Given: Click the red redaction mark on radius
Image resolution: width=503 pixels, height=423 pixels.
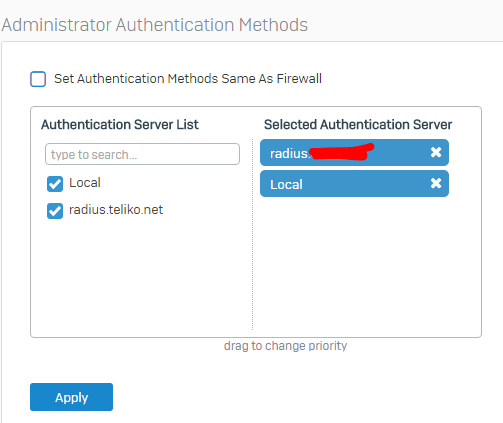Looking at the screenshot, I should 341,152.
